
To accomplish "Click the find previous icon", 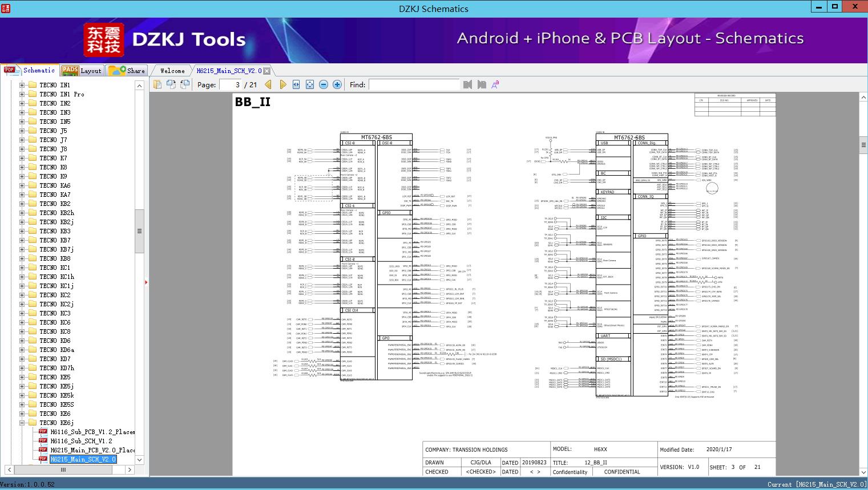I will (468, 84).
